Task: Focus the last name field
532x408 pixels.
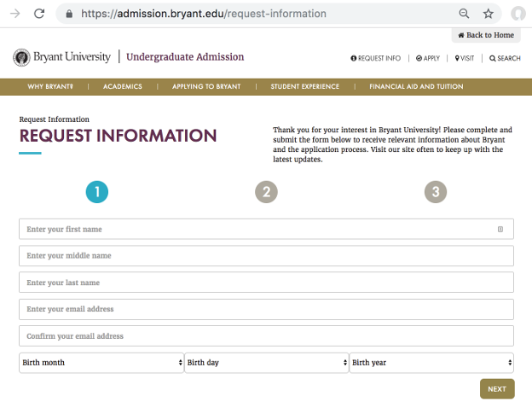Action: [x=266, y=283]
